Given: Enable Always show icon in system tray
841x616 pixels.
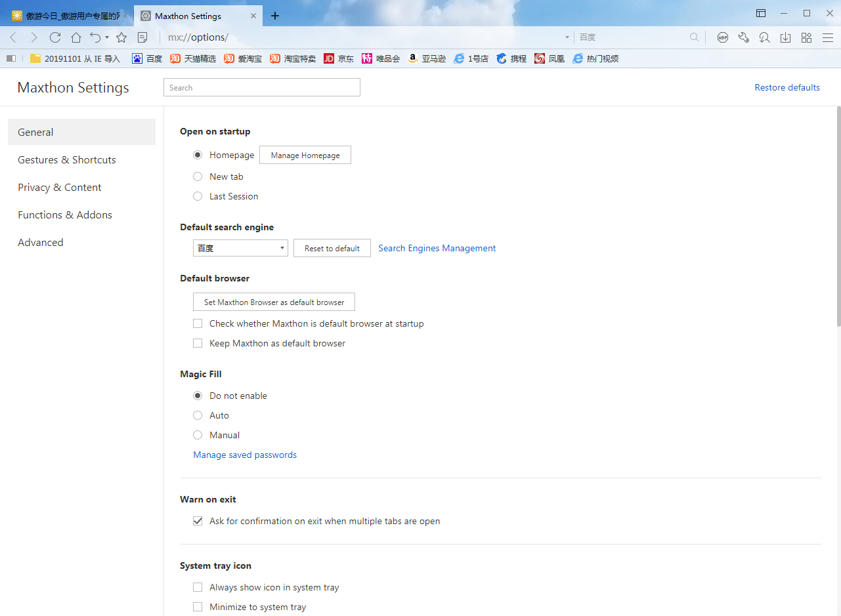Looking at the screenshot, I should tap(198, 587).
